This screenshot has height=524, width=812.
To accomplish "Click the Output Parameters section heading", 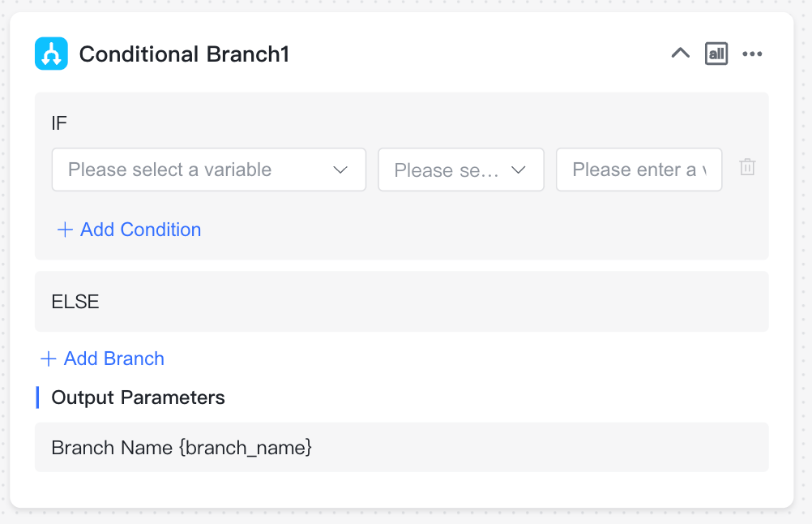I will [x=138, y=397].
